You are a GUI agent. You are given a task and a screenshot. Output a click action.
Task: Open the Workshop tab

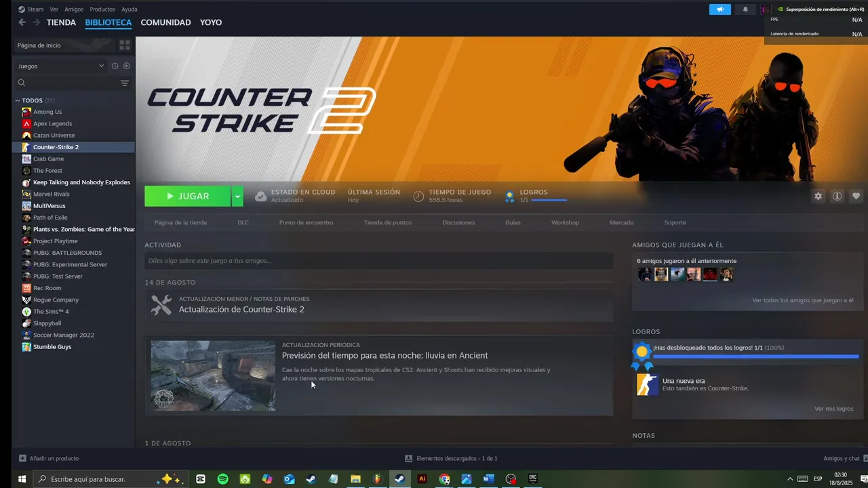coord(565,222)
